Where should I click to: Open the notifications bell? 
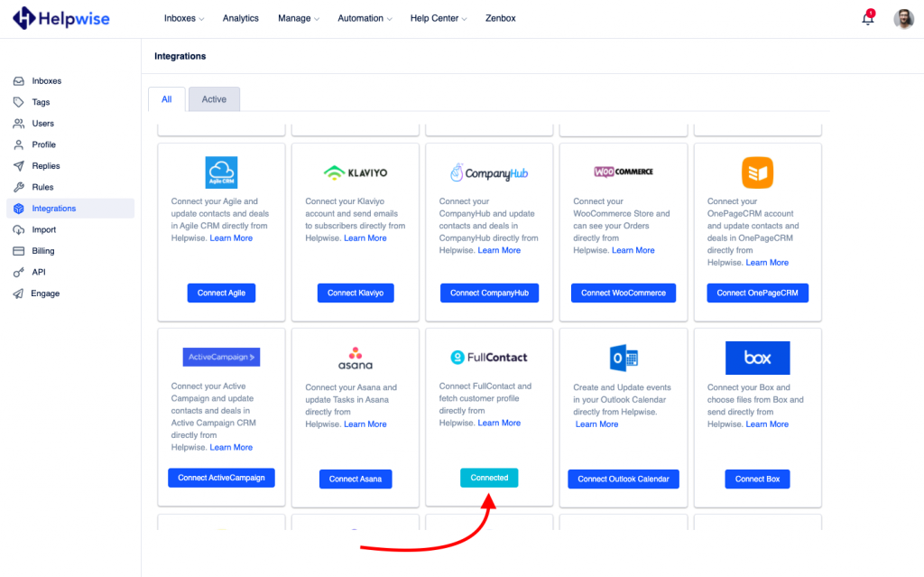pos(868,18)
